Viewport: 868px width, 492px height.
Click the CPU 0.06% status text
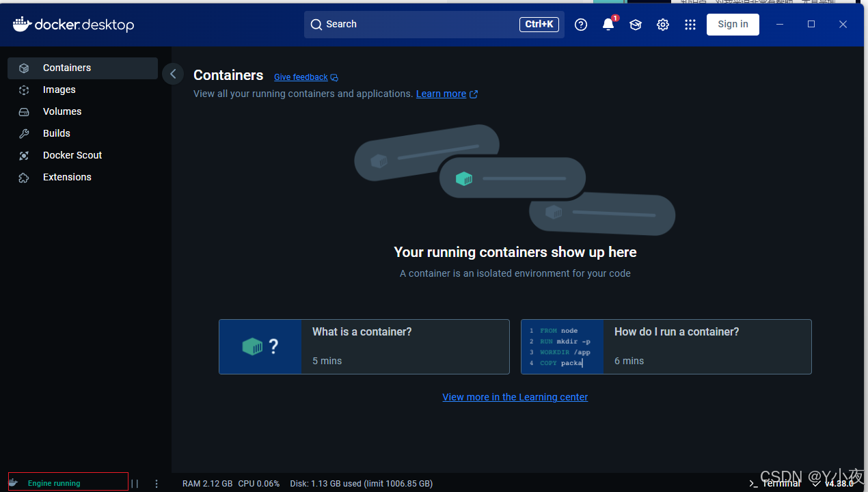[x=259, y=483]
